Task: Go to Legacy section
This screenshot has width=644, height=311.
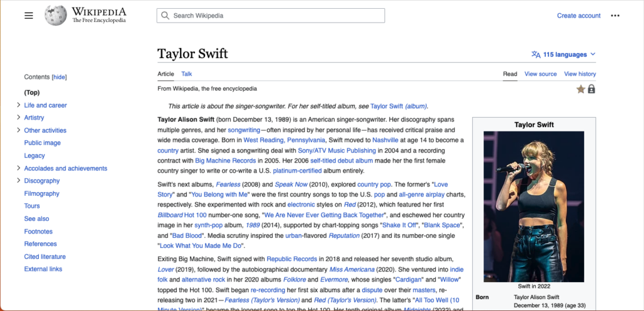Action: 35,155
